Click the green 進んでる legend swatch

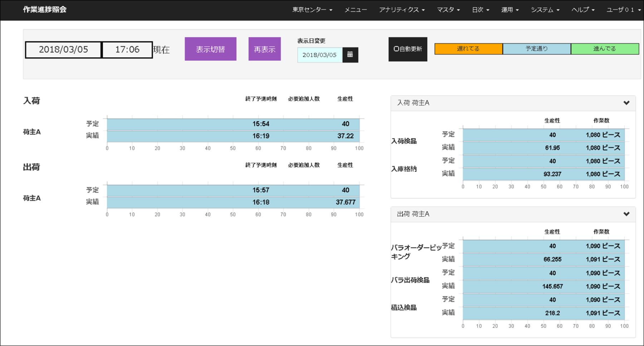[x=605, y=49]
